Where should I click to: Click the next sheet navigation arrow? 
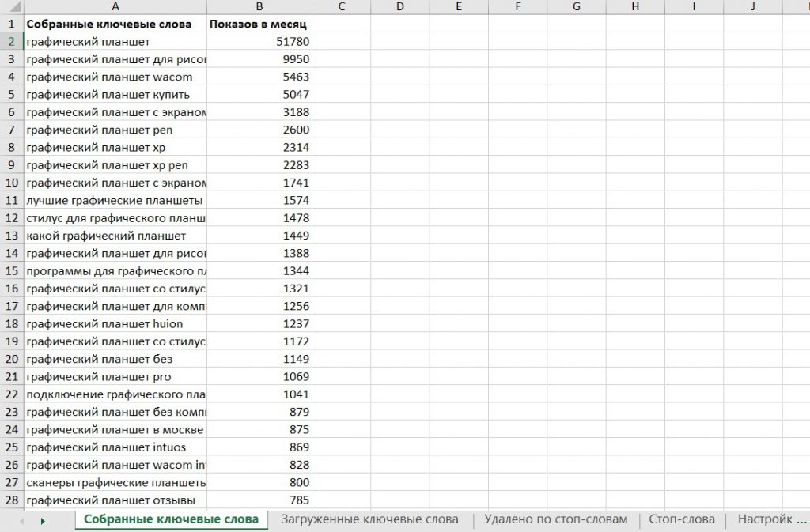pyautogui.click(x=42, y=521)
